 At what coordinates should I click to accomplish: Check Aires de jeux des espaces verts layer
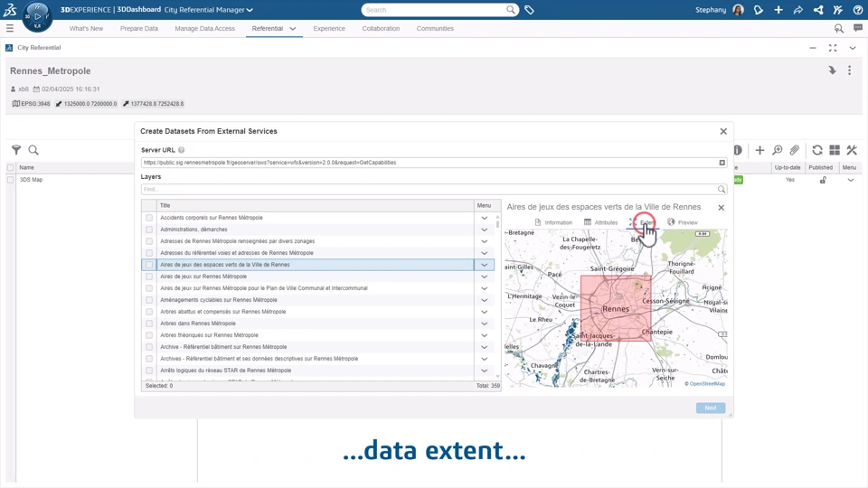click(149, 265)
